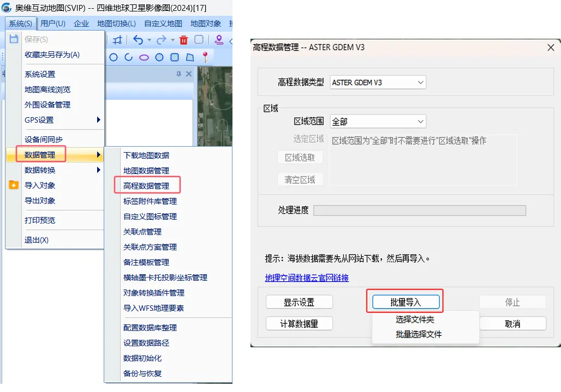Open the 高程数据类型 ASTER GDEM V3 dropdown
561x392 pixels.
(378, 82)
